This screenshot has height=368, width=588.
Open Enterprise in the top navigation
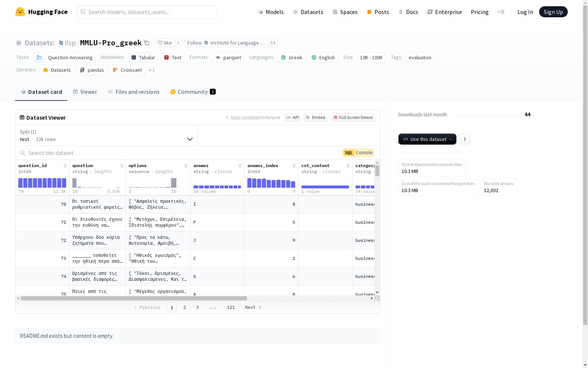pyautogui.click(x=444, y=12)
